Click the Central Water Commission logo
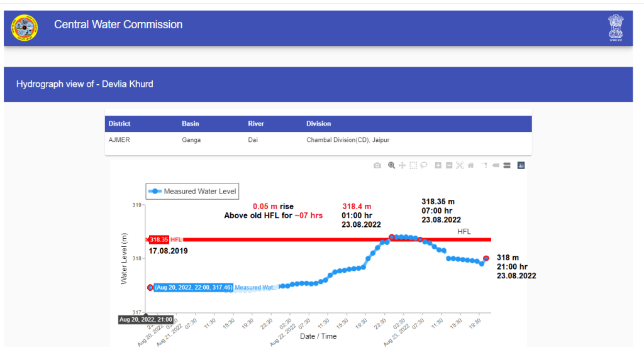 25,27
